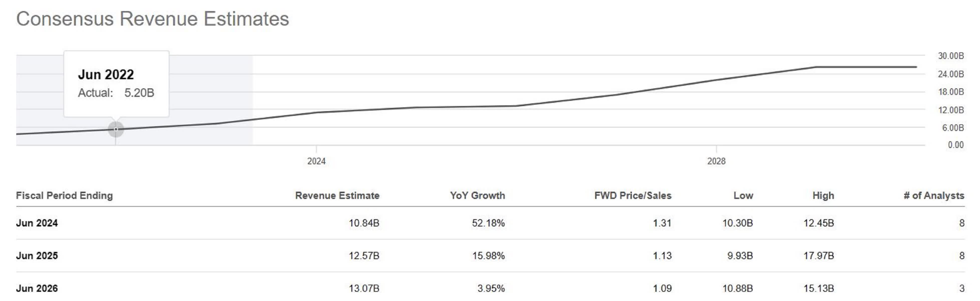The image size is (980, 301).
Task: Choose the Jun 2026 row label
Action: (37, 288)
